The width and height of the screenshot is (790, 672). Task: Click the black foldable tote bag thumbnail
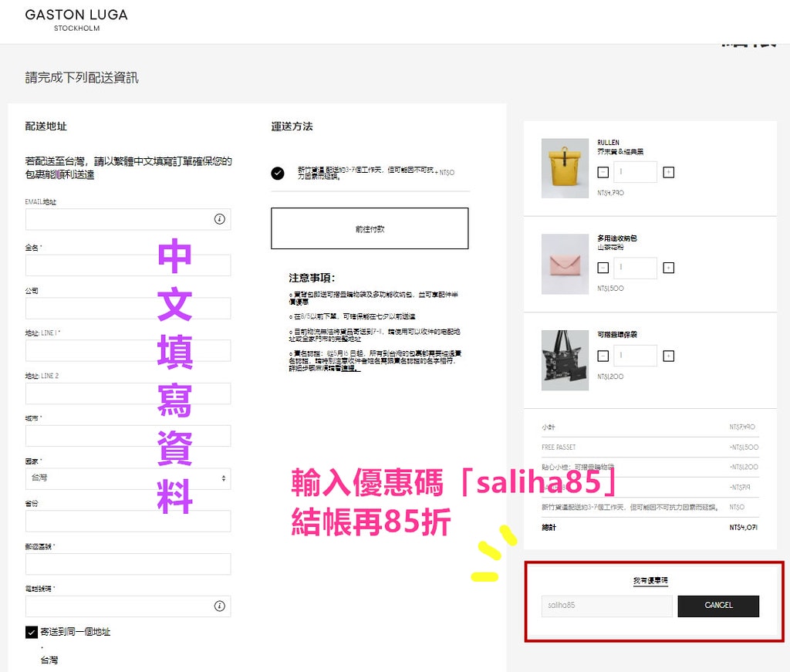[565, 360]
